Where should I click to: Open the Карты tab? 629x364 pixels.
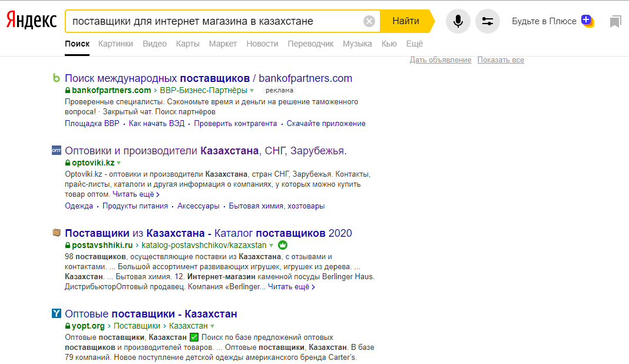pos(187,44)
